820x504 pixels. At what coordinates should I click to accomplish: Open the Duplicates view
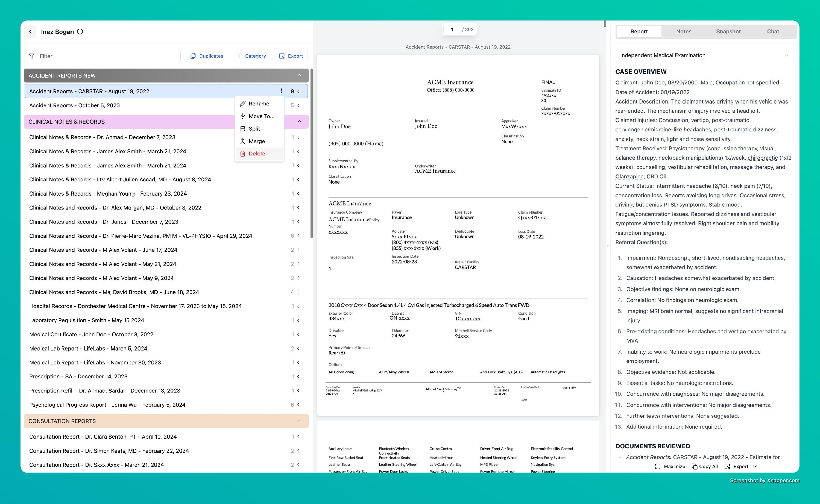[x=207, y=56]
